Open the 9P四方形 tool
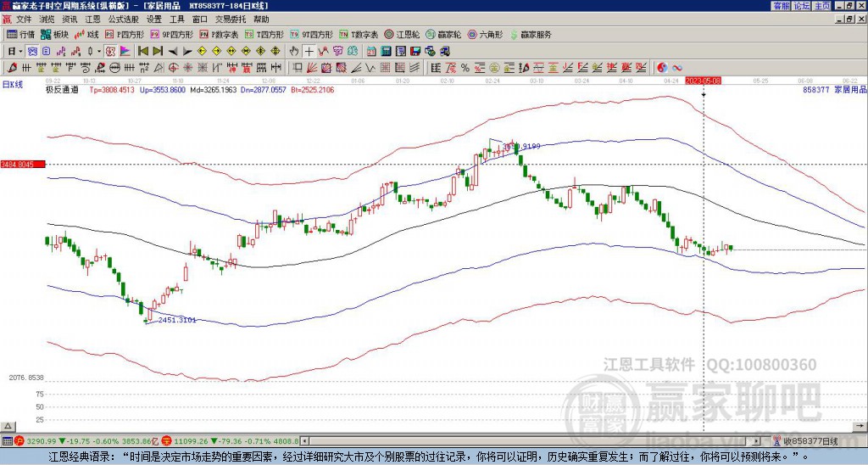 171,34
